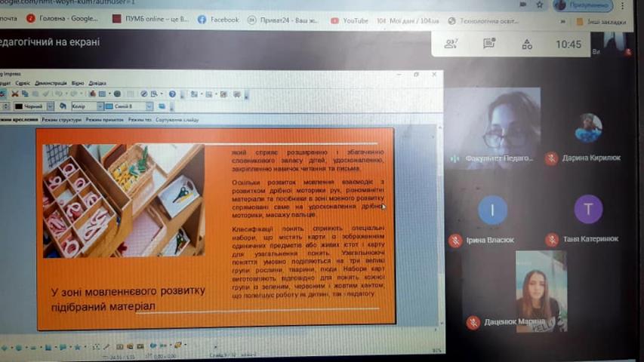Click the insert from file icon
Viewport: 644px width, 362px height.
[x=130, y=346]
